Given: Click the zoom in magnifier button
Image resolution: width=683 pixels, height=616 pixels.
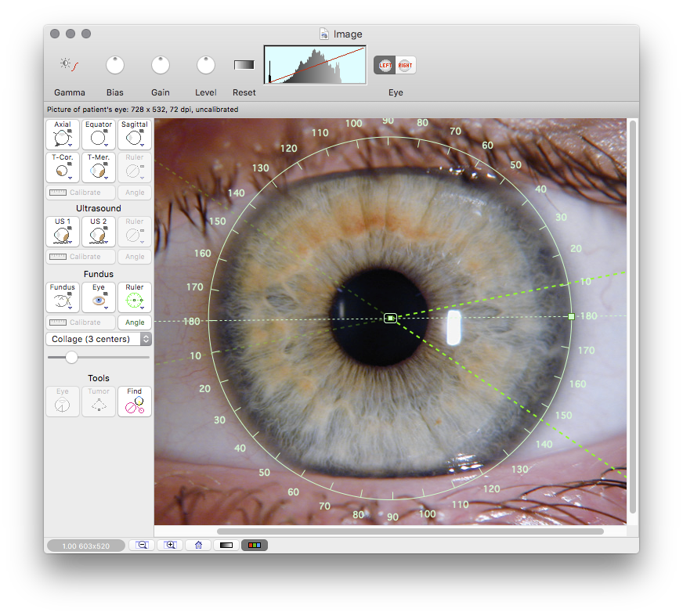Looking at the screenshot, I should coord(170,545).
